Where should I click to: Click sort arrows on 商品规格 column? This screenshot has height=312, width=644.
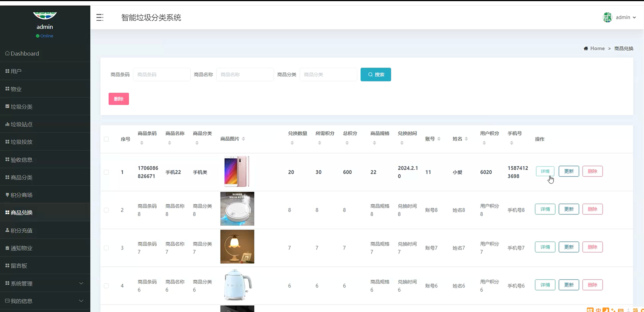pos(375,143)
